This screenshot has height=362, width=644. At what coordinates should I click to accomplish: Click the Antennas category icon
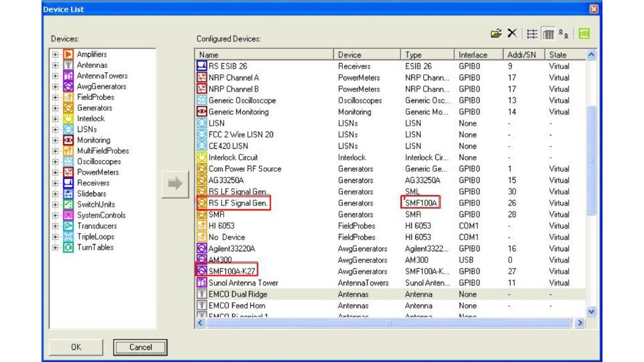[68, 65]
